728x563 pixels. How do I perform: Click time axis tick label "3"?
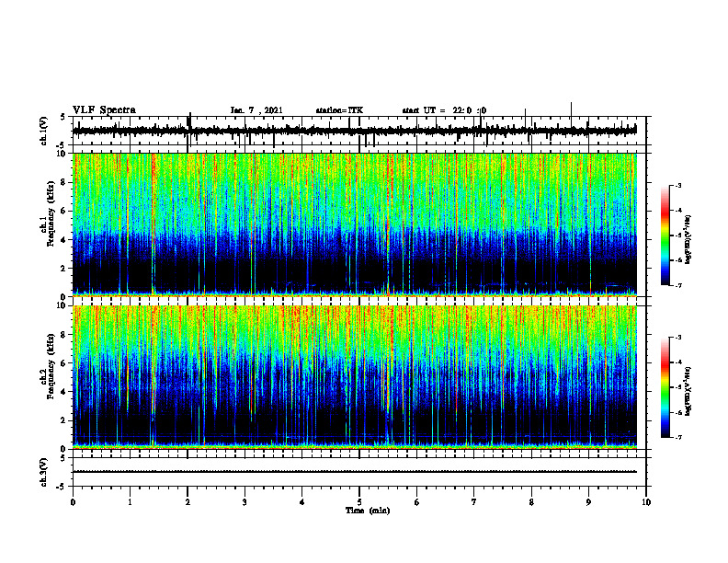click(245, 502)
